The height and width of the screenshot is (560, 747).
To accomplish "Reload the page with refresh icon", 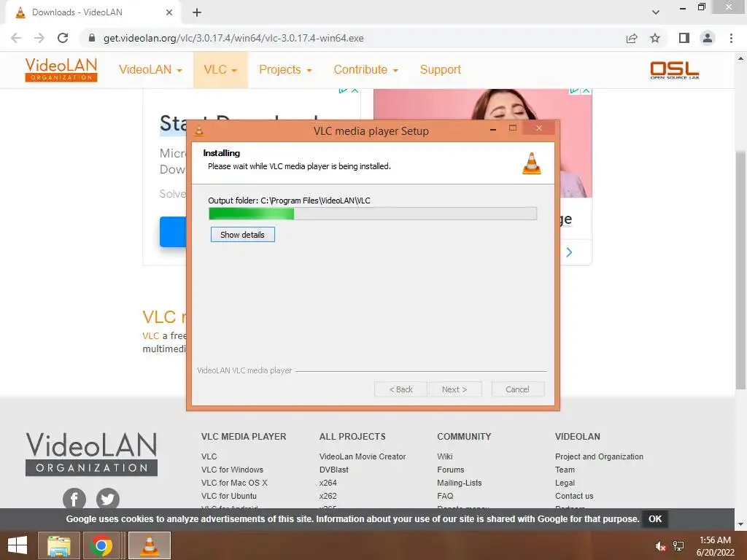I will pyautogui.click(x=63, y=38).
